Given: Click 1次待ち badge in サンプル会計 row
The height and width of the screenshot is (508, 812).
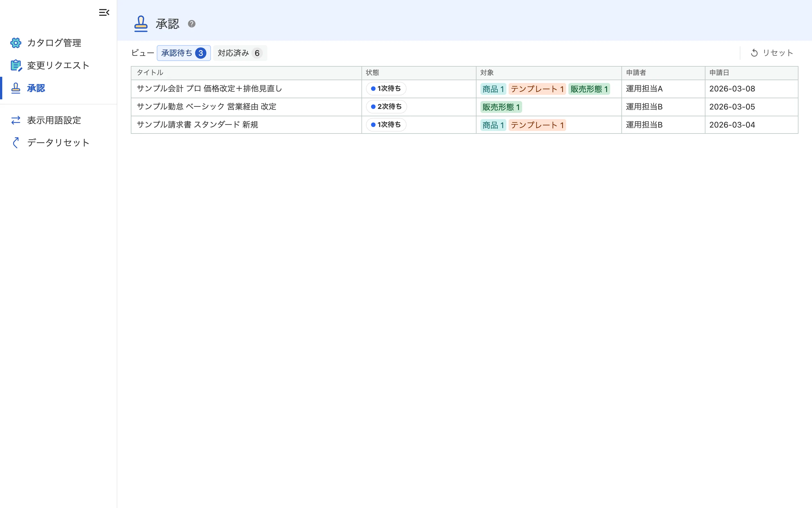Looking at the screenshot, I should pos(386,89).
